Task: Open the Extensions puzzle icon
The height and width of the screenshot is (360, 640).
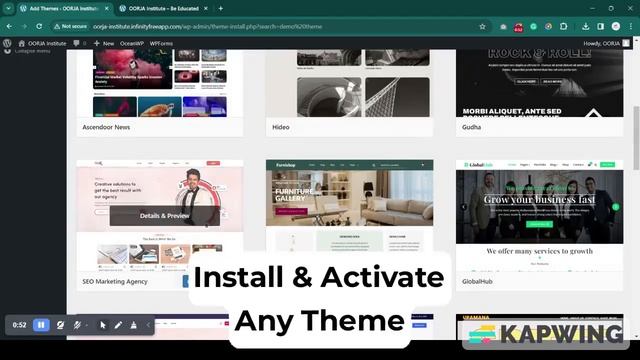Action: coord(564,27)
